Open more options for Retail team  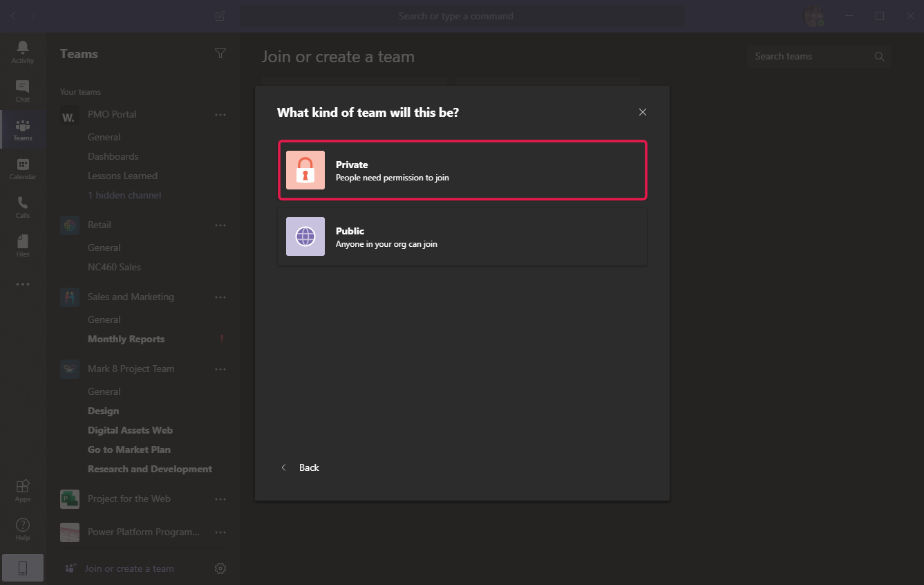pos(220,225)
